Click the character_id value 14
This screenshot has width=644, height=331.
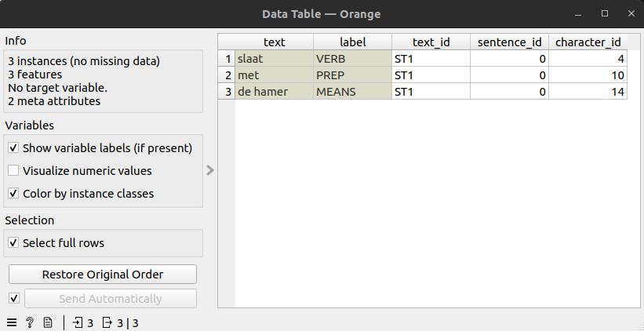588,91
